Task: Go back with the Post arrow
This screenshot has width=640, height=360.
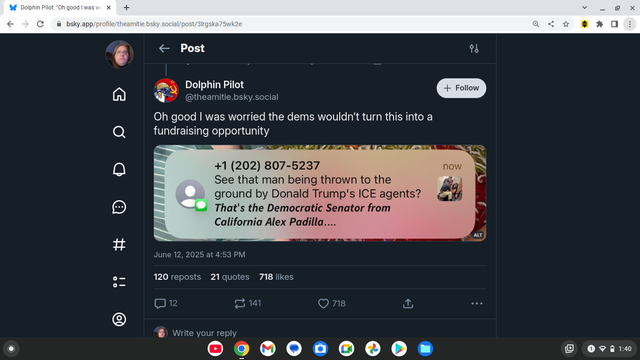Action: click(x=164, y=49)
